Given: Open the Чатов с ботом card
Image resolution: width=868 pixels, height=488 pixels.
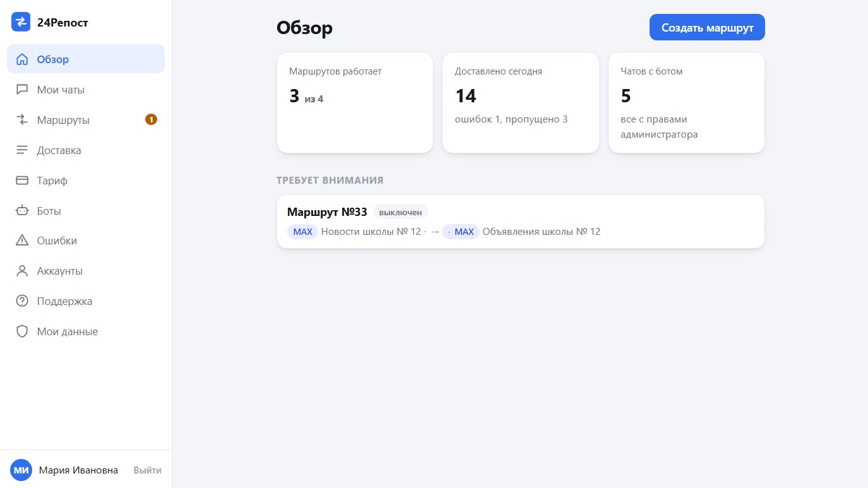Looking at the screenshot, I should point(686,102).
